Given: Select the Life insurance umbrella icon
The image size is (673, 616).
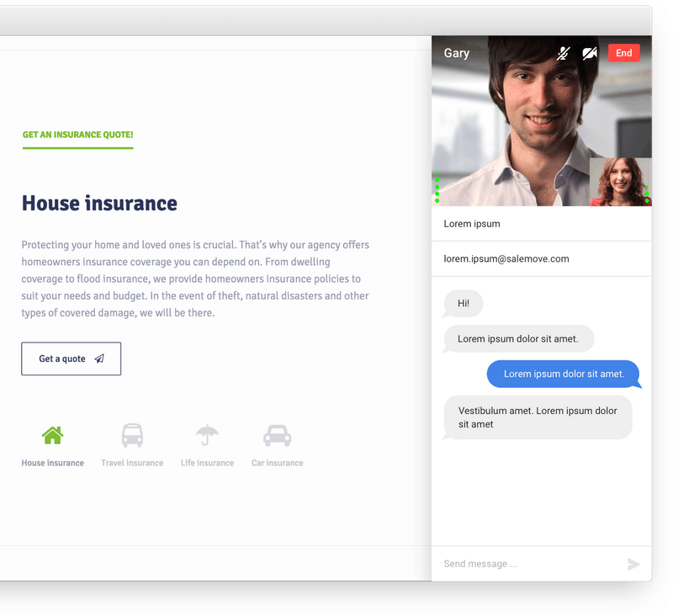Looking at the screenshot, I should click(207, 435).
